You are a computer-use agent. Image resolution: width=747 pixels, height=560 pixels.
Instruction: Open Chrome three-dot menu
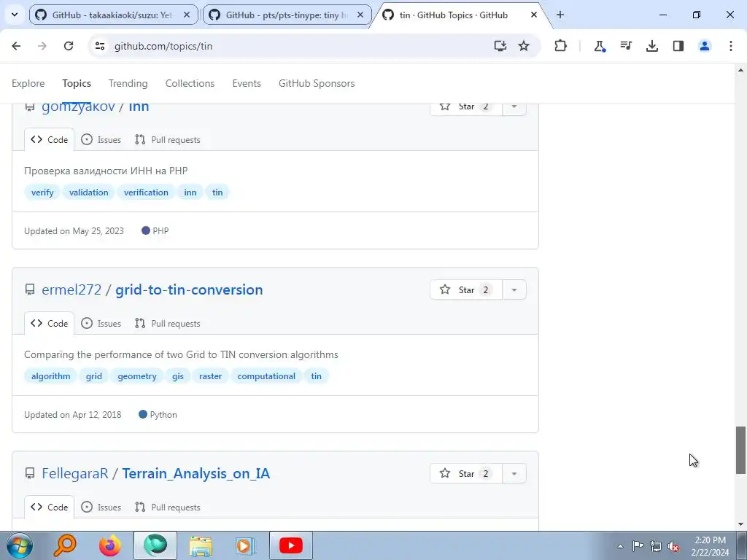pyautogui.click(x=730, y=46)
